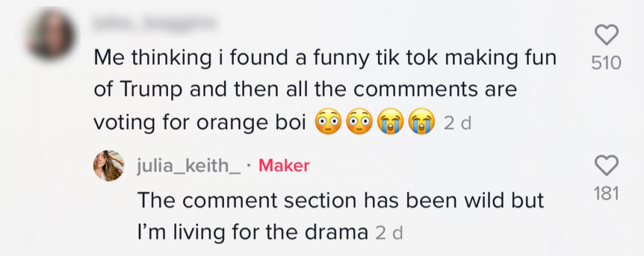Click the word 'Trump' in the comment

(x=148, y=91)
